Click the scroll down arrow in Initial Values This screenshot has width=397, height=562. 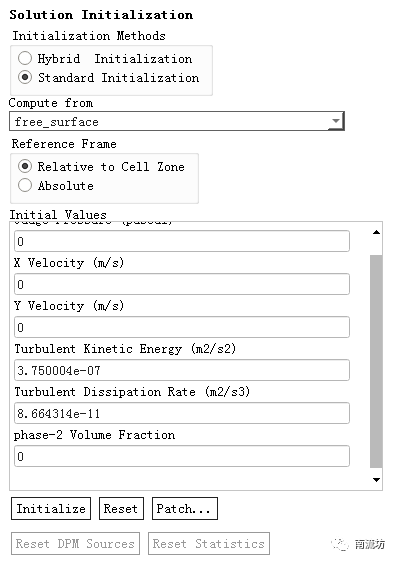(376, 480)
